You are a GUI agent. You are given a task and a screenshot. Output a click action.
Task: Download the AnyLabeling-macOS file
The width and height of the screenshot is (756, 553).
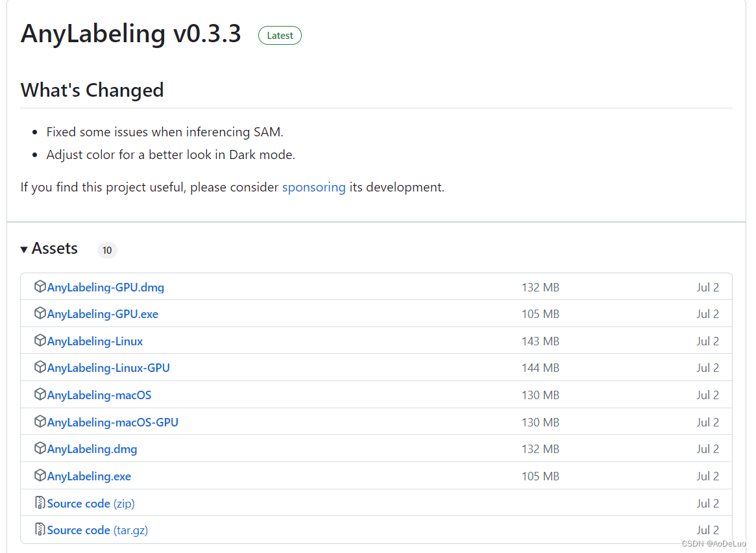point(99,395)
